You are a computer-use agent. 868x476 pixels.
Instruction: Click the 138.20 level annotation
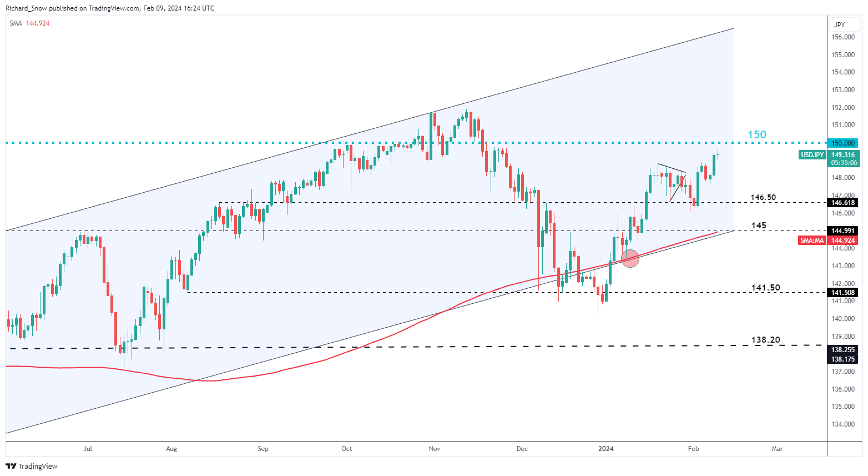coord(765,340)
